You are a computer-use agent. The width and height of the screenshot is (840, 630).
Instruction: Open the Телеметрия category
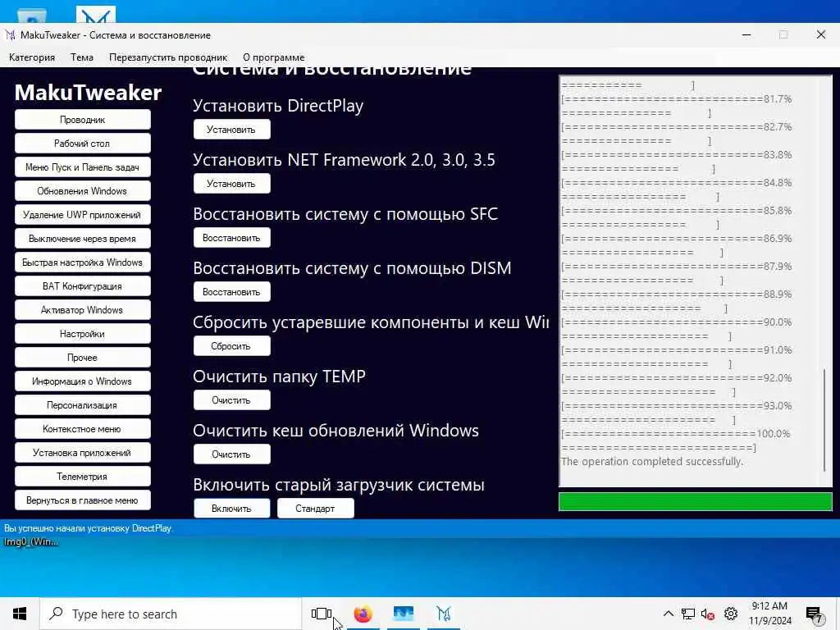pyautogui.click(x=83, y=477)
